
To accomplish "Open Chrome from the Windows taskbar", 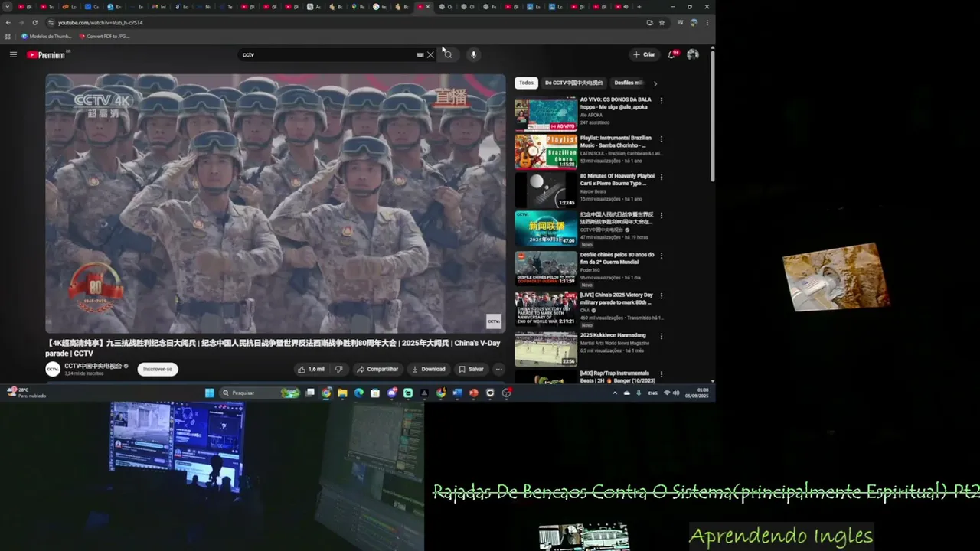I will 326,393.
